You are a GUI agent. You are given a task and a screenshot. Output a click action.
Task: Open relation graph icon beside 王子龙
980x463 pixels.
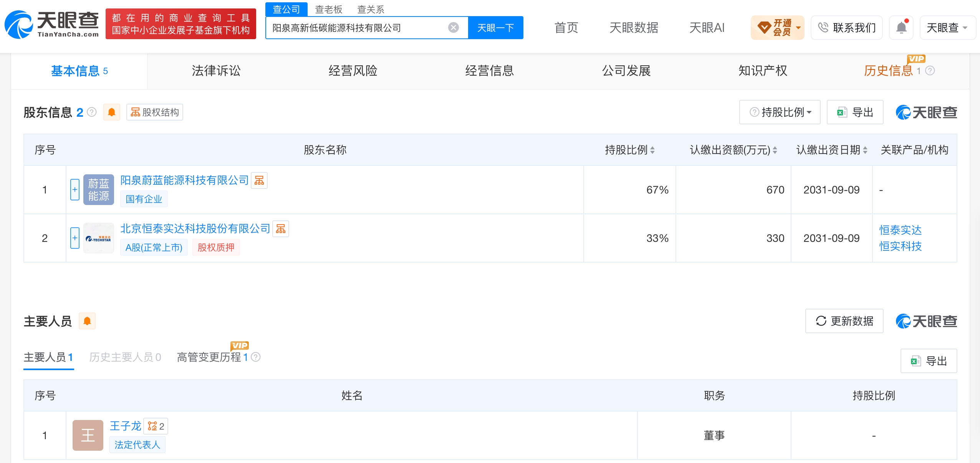[156, 426]
